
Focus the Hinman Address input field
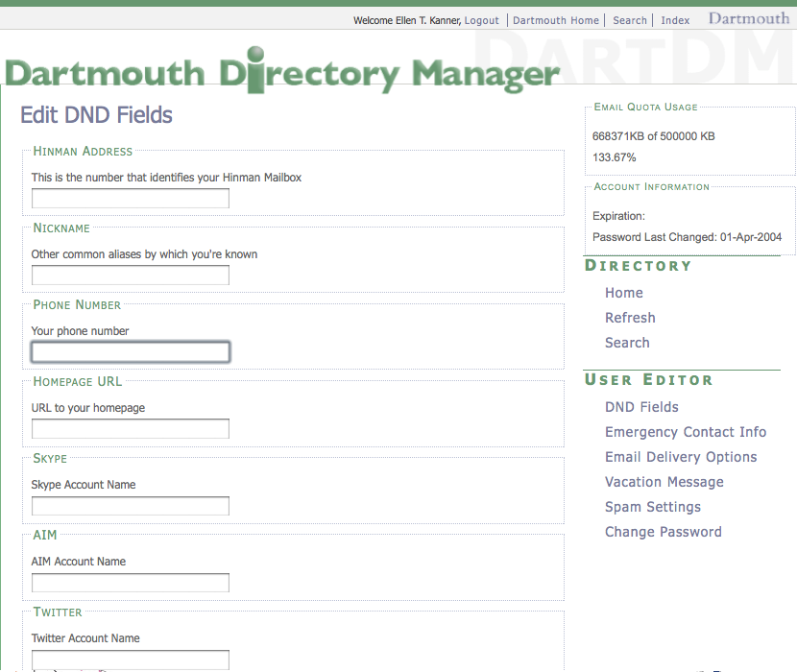tap(131, 199)
